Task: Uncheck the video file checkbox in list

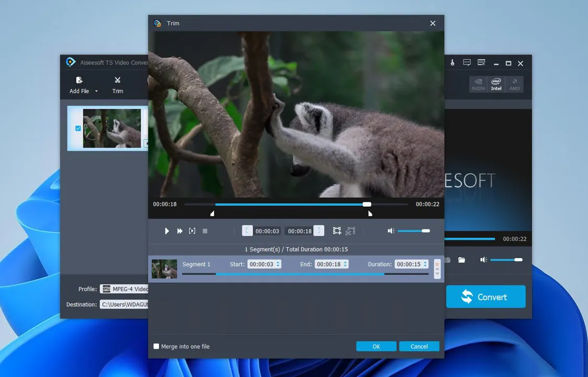Action: point(78,128)
